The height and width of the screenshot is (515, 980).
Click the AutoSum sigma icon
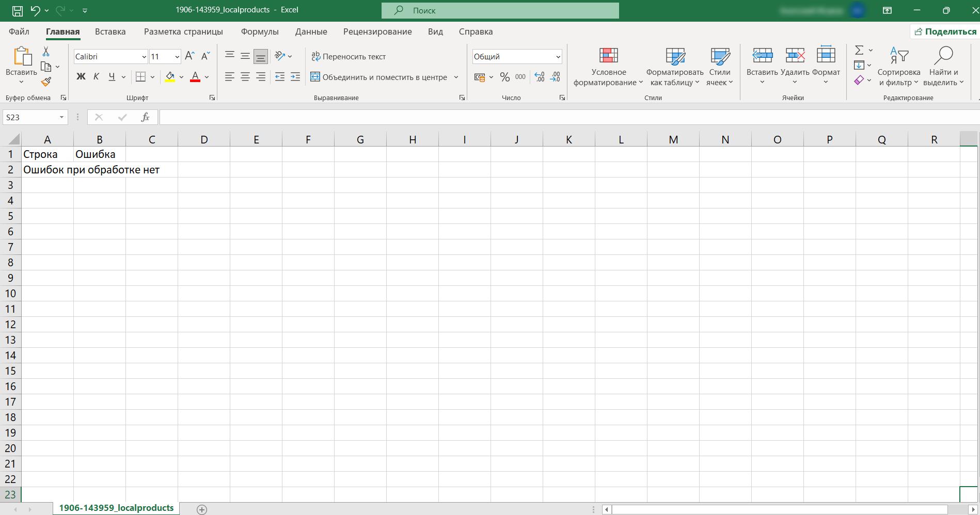click(859, 50)
